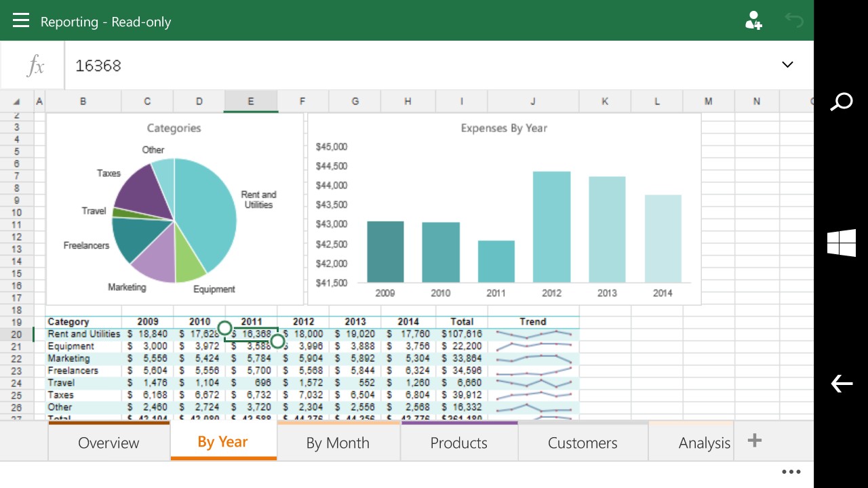Image resolution: width=868 pixels, height=488 pixels.
Task: Open the Analysis sheet tab
Action: tap(705, 442)
